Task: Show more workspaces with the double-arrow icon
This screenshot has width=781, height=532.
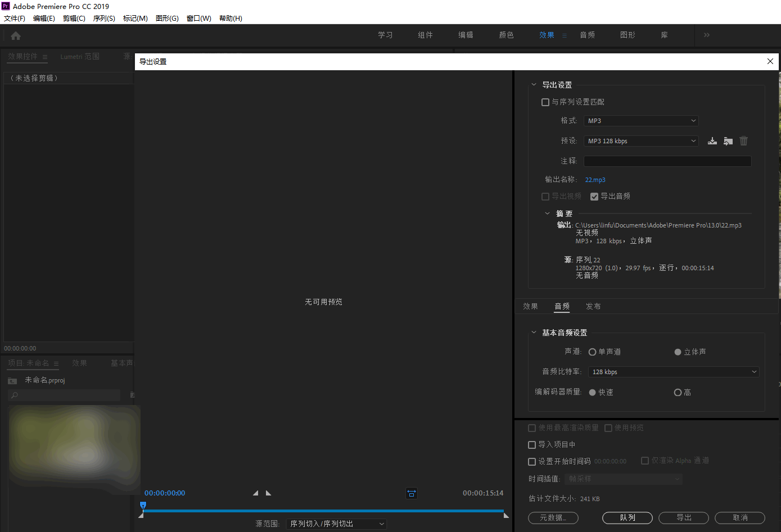Action: 707,35
